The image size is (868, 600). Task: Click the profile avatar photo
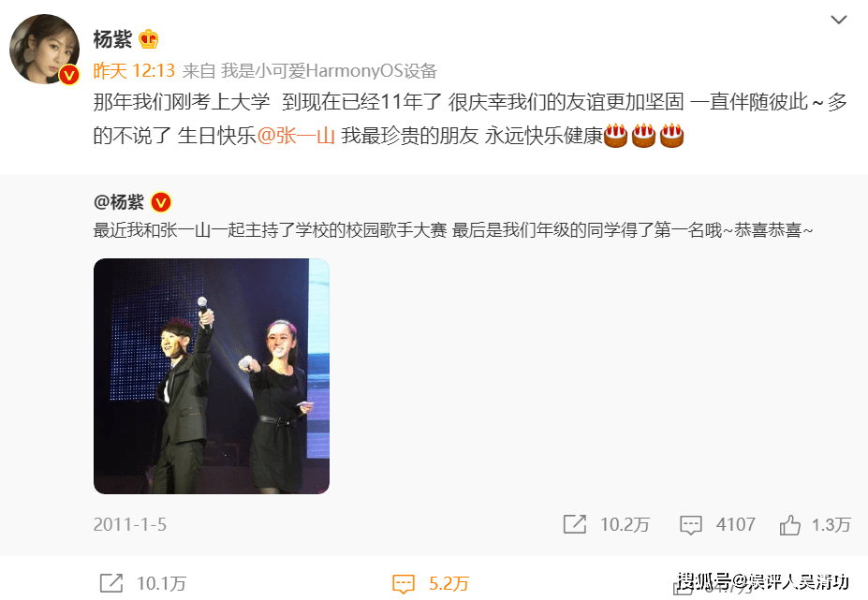coord(44,50)
